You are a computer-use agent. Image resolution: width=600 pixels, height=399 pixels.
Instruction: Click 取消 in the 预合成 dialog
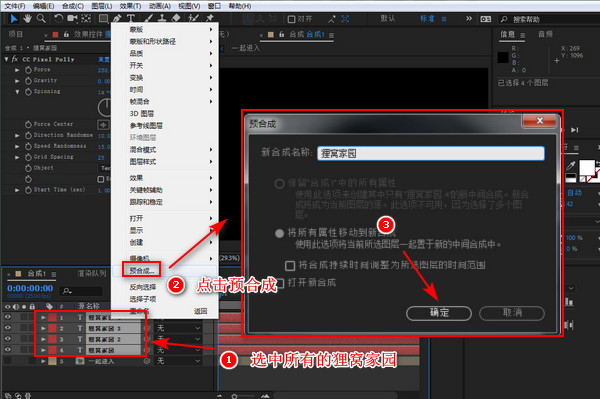point(512,313)
